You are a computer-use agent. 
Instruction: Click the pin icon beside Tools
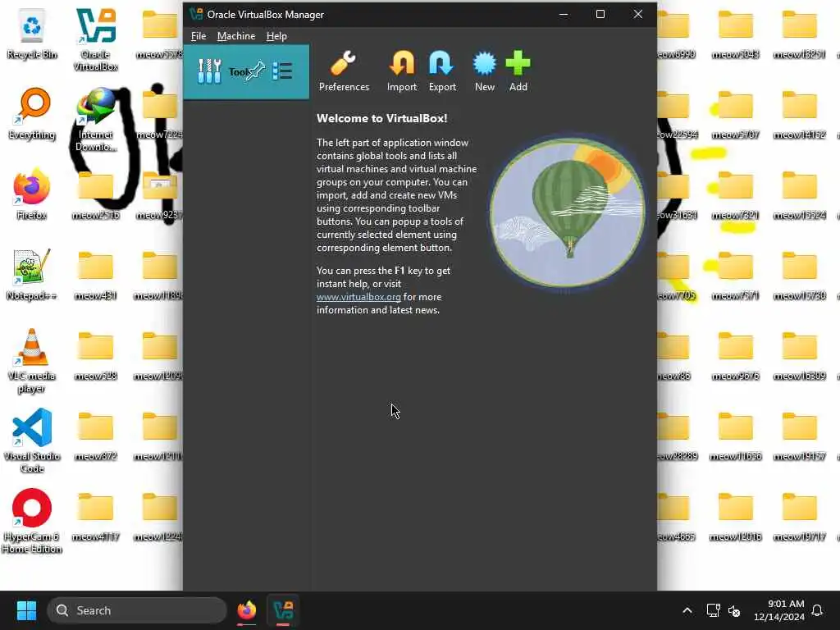[x=255, y=71]
